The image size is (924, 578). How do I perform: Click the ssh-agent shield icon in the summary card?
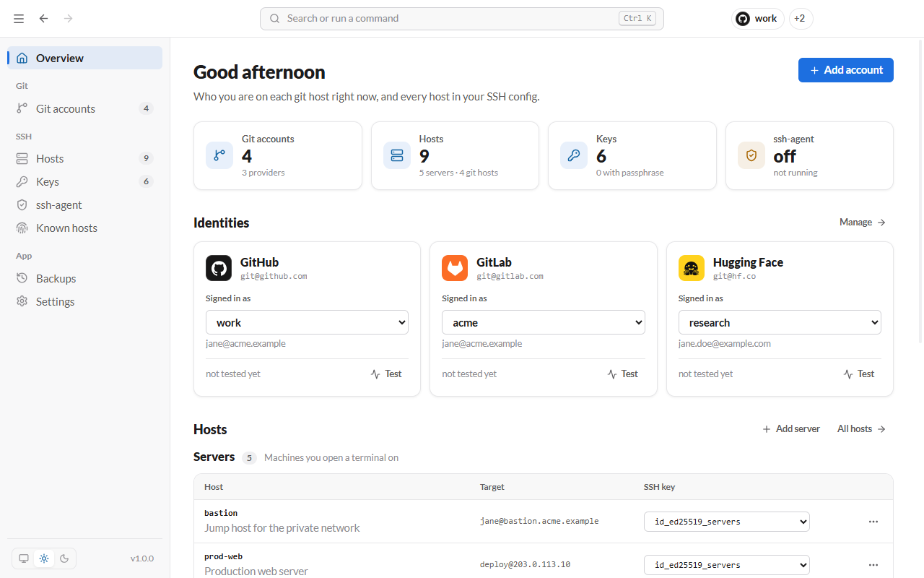[751, 155]
